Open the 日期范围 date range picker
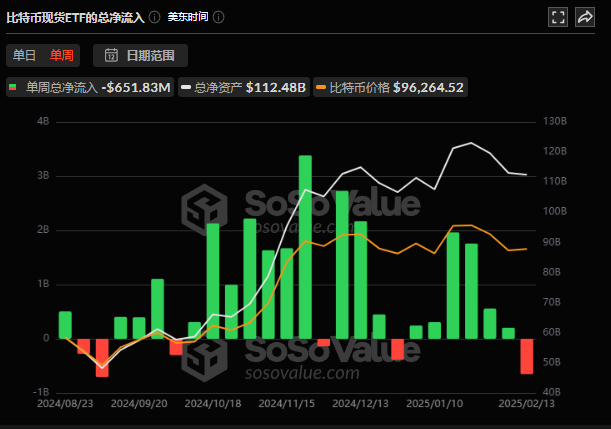The height and width of the screenshot is (429, 611). [140, 55]
